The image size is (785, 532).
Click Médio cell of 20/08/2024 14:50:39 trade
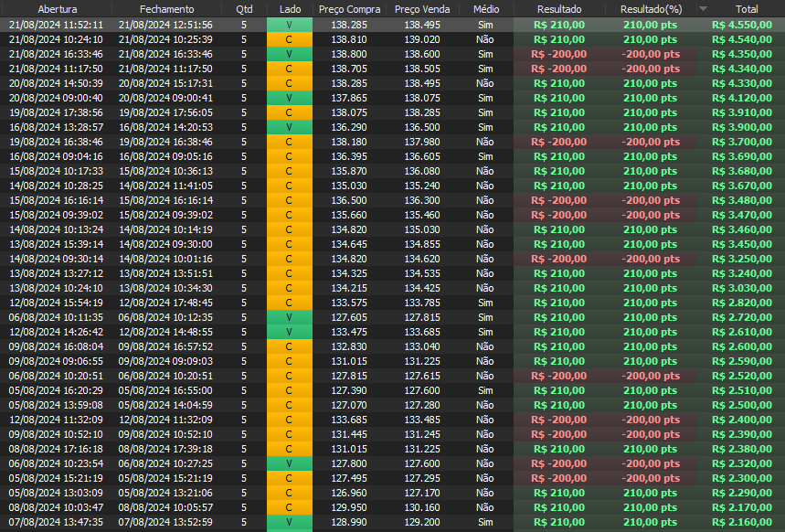coord(485,83)
